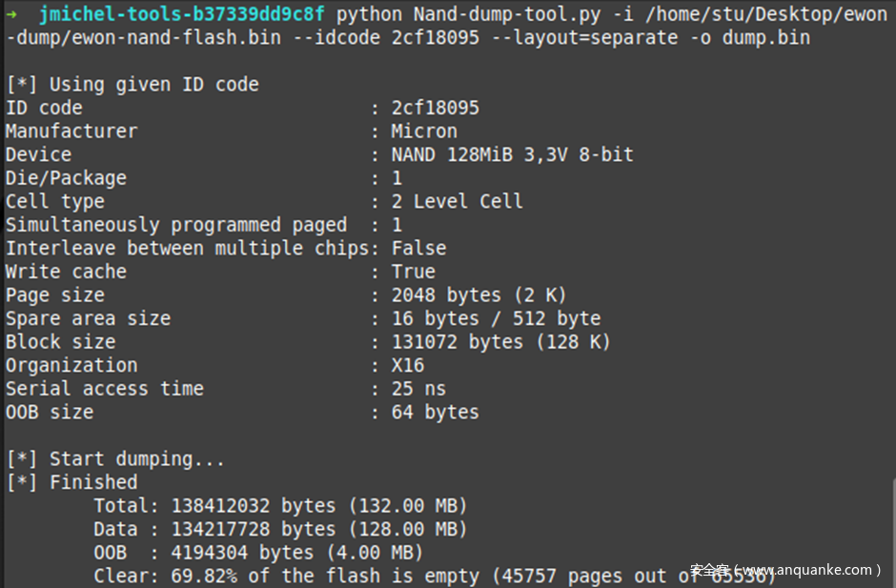The image size is (896, 588).
Task: Click the Organization value X16
Action: pyautogui.click(x=407, y=365)
